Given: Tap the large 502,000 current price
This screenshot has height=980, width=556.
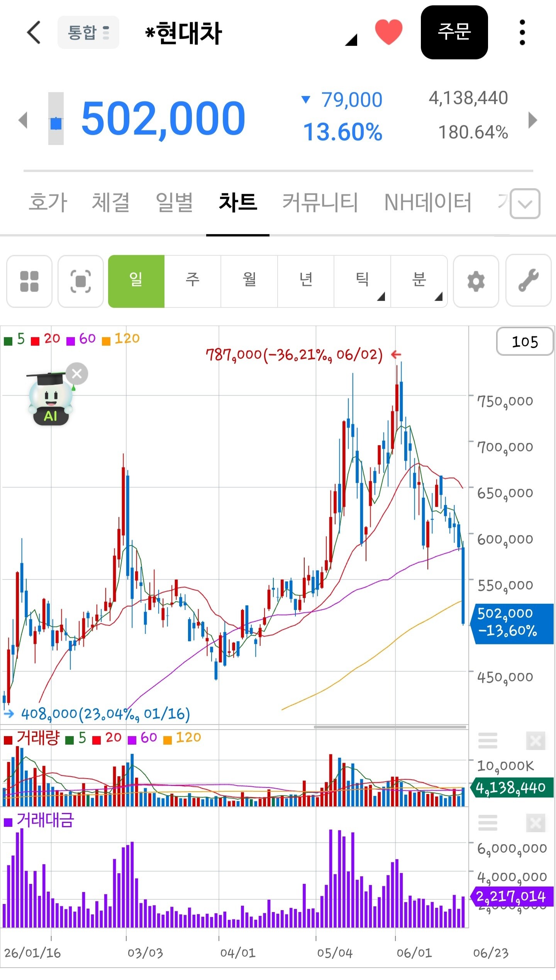Looking at the screenshot, I should click(x=163, y=118).
